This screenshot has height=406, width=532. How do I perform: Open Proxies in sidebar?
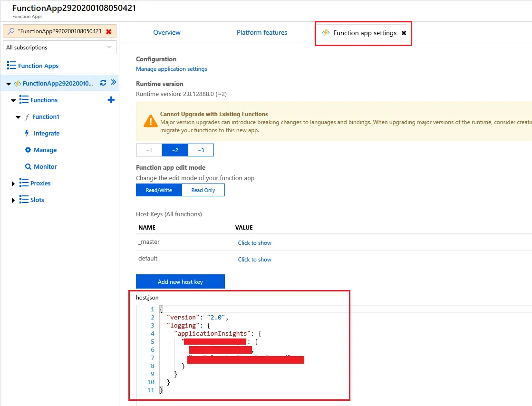[x=40, y=183]
